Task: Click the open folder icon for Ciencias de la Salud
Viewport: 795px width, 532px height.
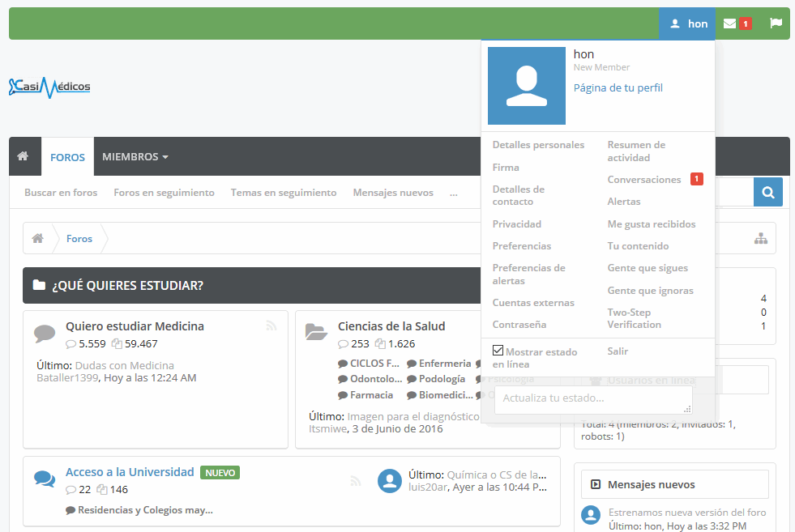Action: [316, 332]
